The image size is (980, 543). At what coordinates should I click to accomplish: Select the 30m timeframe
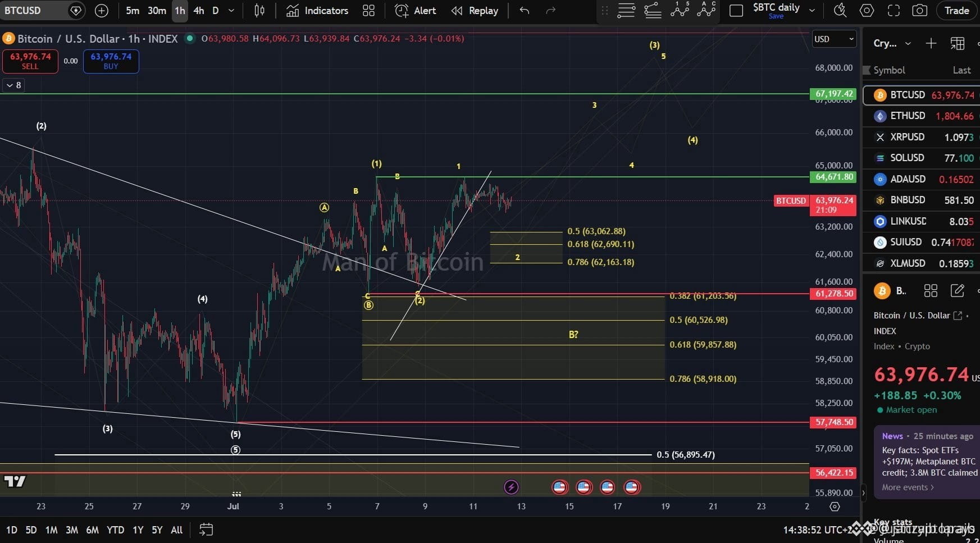(x=157, y=11)
